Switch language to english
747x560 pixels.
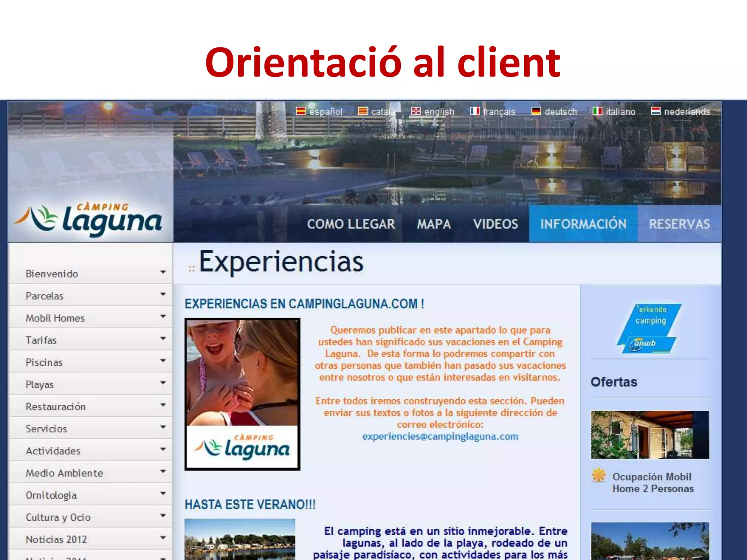click(x=439, y=112)
